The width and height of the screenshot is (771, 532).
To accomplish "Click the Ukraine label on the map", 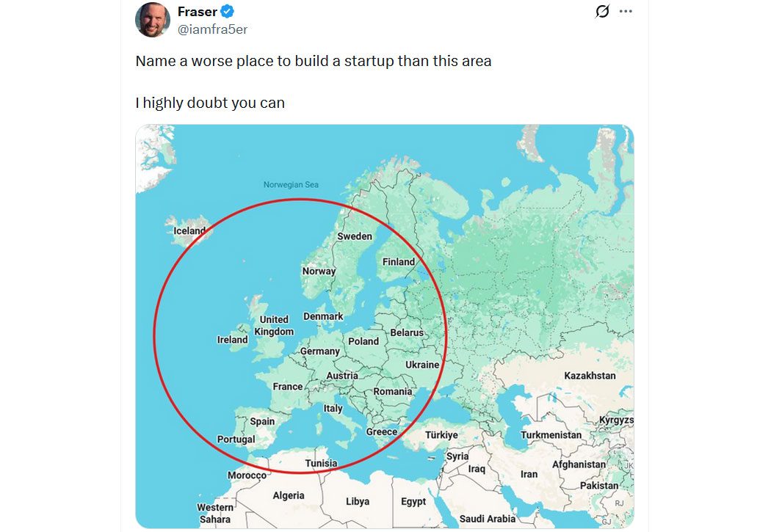I will pyautogui.click(x=422, y=365).
